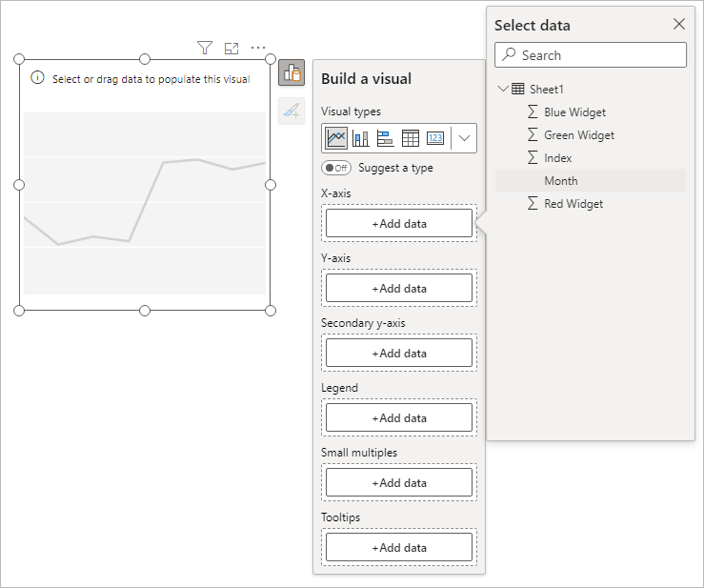Select the Red Widget field
This screenshot has height=588, width=704.
tap(591, 204)
